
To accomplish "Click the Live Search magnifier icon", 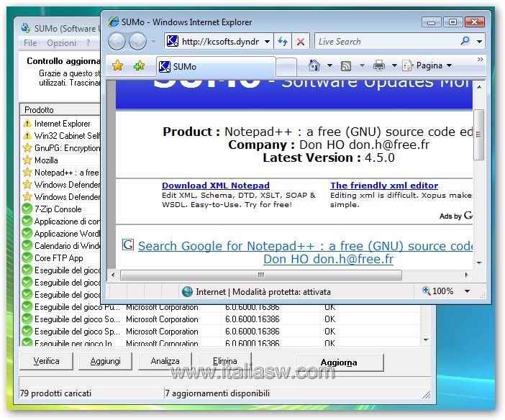I will (465, 41).
